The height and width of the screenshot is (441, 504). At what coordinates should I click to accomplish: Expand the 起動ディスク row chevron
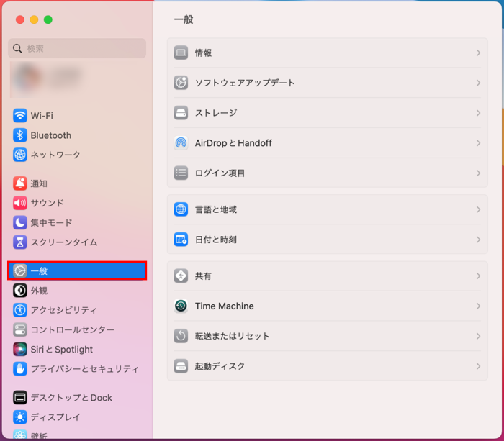478,366
